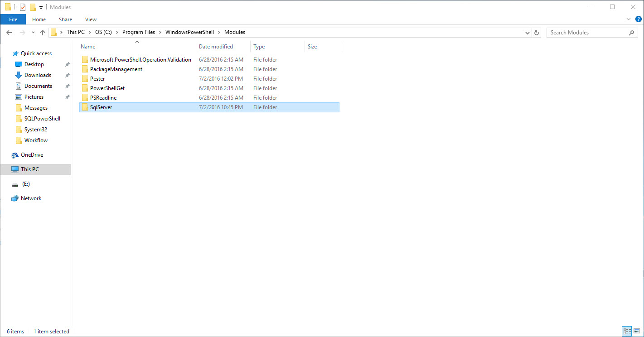The image size is (644, 337).
Task: Expand the address bar history dropdown
Action: click(528, 33)
